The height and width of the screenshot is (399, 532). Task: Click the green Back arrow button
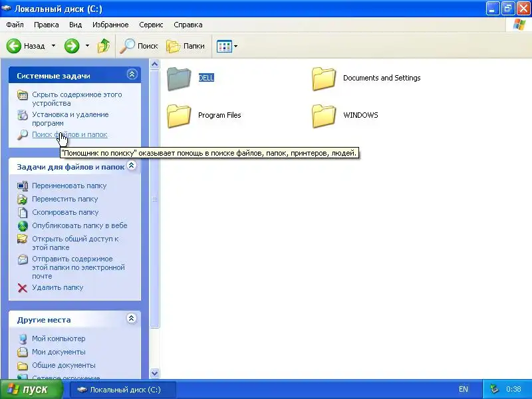click(13, 46)
